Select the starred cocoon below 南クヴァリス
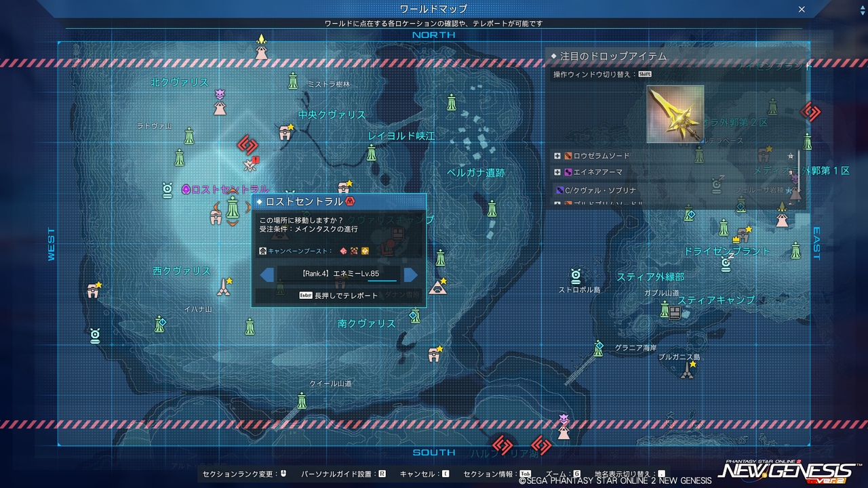The image size is (868, 488). tap(435, 353)
